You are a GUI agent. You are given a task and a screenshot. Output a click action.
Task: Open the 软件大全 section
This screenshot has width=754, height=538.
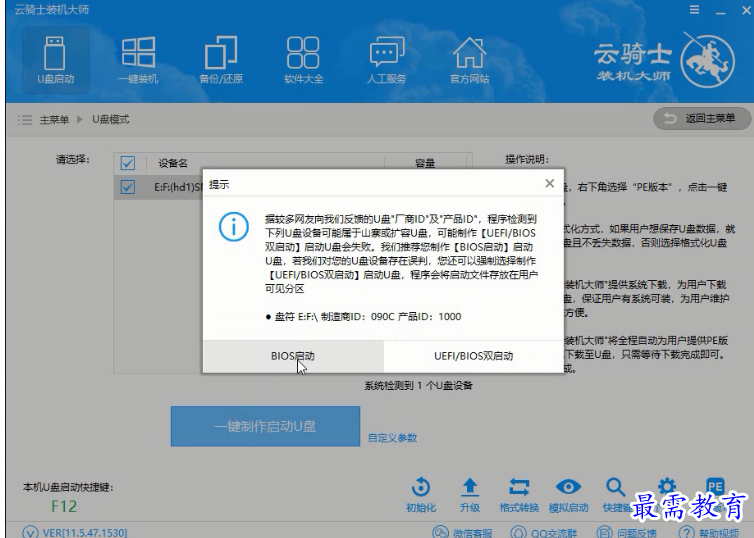(303, 60)
